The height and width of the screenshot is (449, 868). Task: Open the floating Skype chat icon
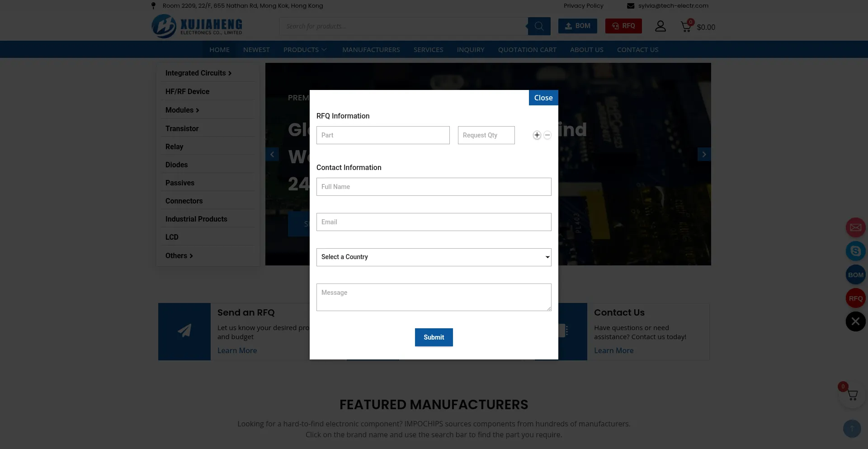855,251
